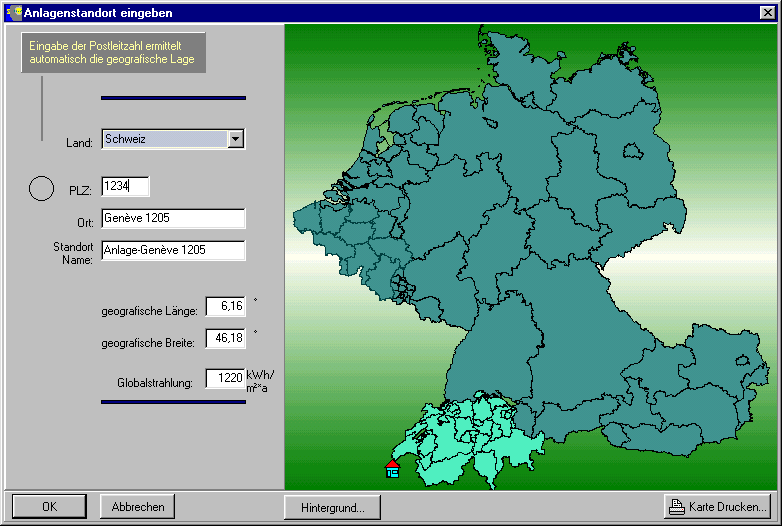The height and width of the screenshot is (526, 782).
Task: Click the geografische Breite value 46,18
Action: tap(225, 338)
